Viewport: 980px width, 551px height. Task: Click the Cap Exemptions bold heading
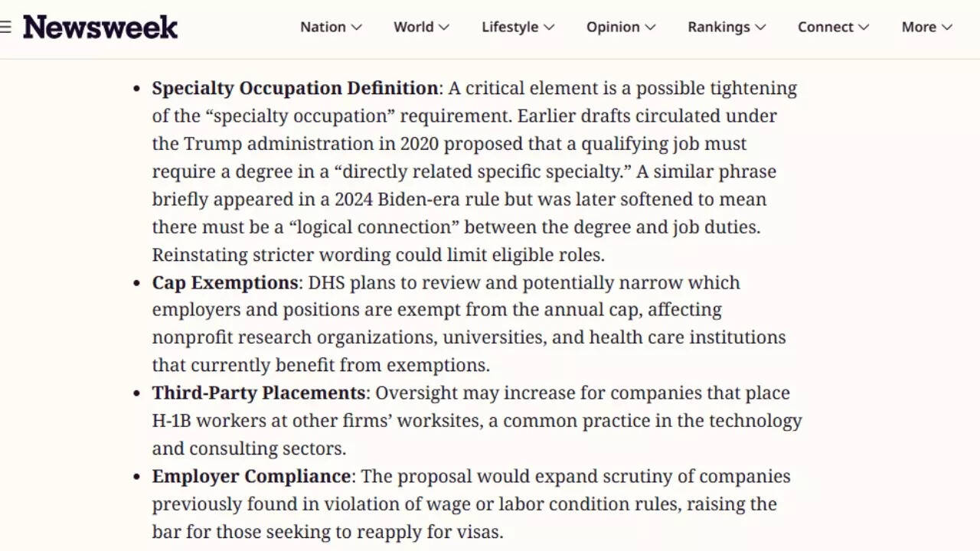(224, 282)
